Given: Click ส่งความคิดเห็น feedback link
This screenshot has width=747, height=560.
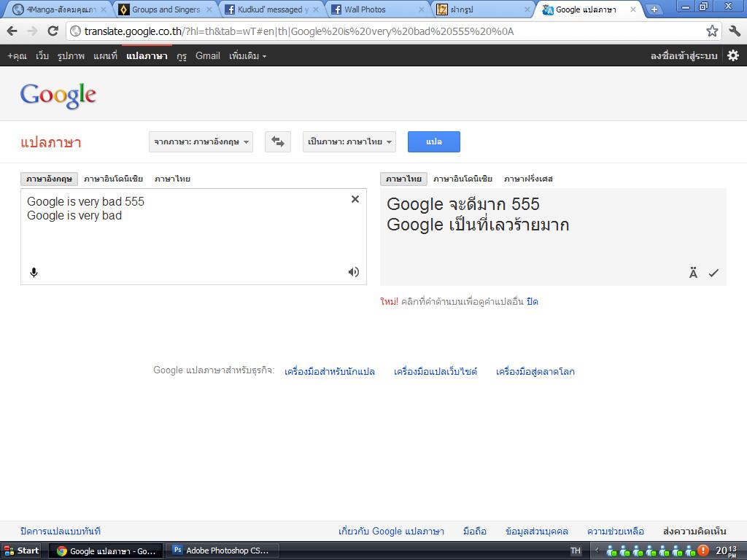Looking at the screenshot, I should pyautogui.click(x=694, y=531).
